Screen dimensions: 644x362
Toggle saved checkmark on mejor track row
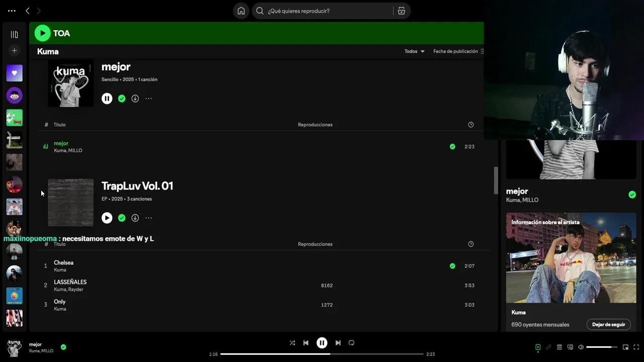pos(452,147)
